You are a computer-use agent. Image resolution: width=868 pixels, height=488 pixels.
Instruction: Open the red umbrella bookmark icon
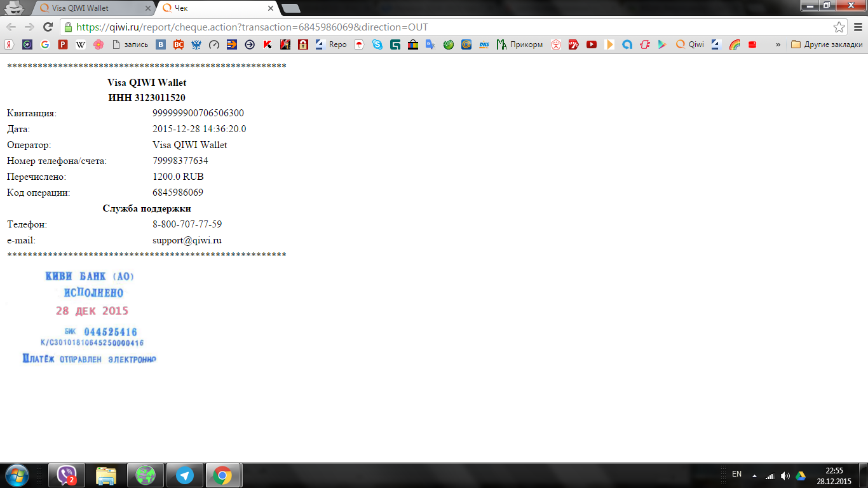point(360,44)
